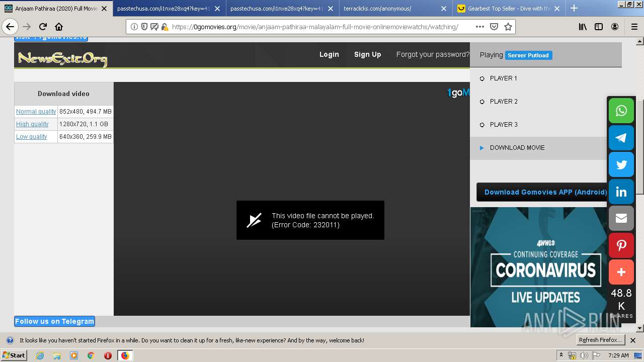Image resolution: width=644 pixels, height=362 pixels.
Task: Download the High quality video
Action: pos(32,124)
